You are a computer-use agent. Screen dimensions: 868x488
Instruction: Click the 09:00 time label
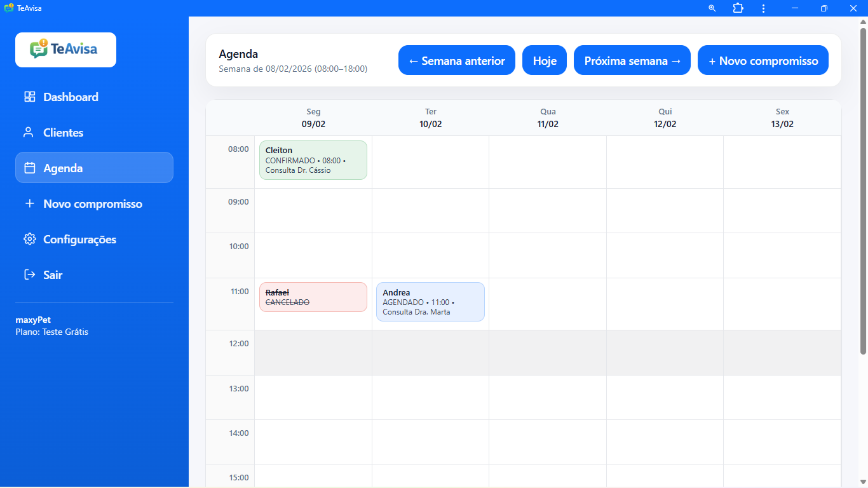(x=238, y=201)
